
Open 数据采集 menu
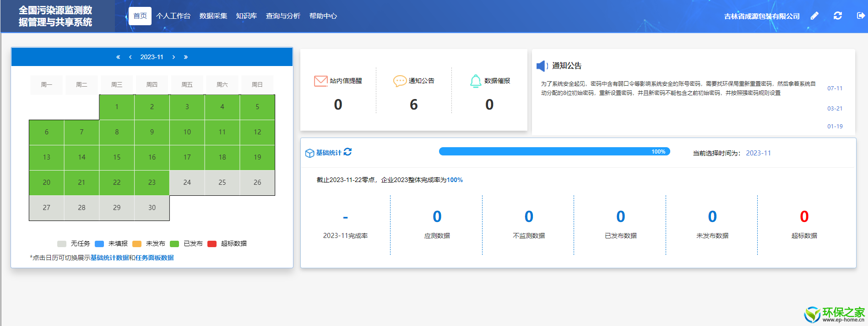[x=213, y=16]
